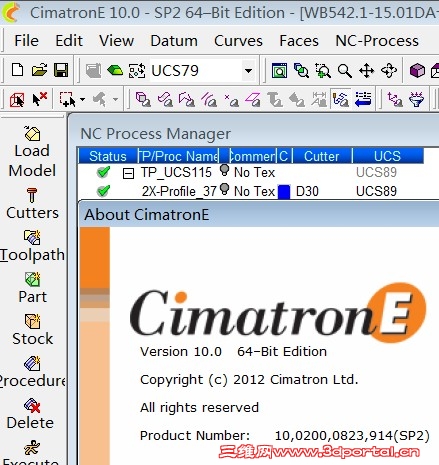Click the magnifying glass Zoom icon
Image resolution: width=439 pixels, height=465 pixels.
pos(344,71)
